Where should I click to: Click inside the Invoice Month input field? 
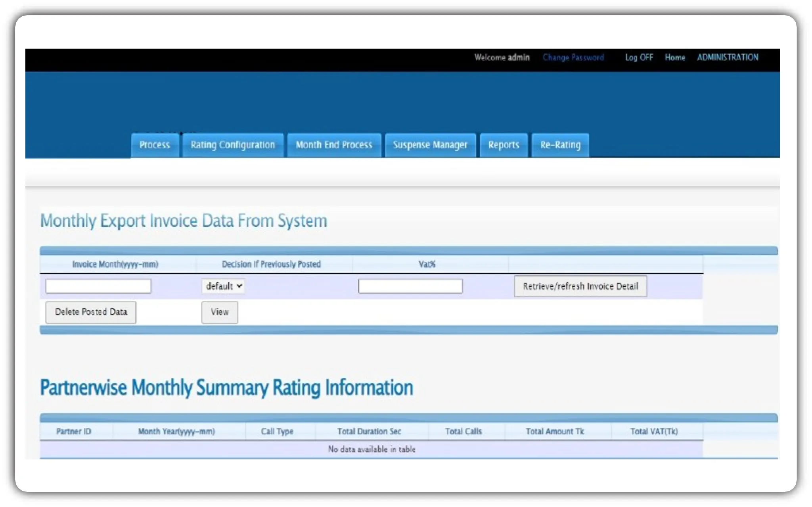tap(98, 286)
